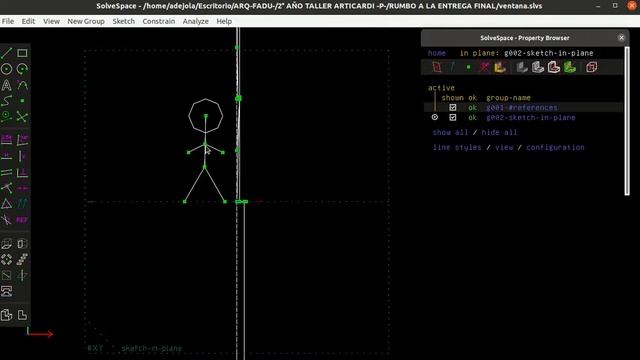Viewport: 640px width, 360px height.
Task: Open the line styles link
Action: pyautogui.click(x=457, y=147)
